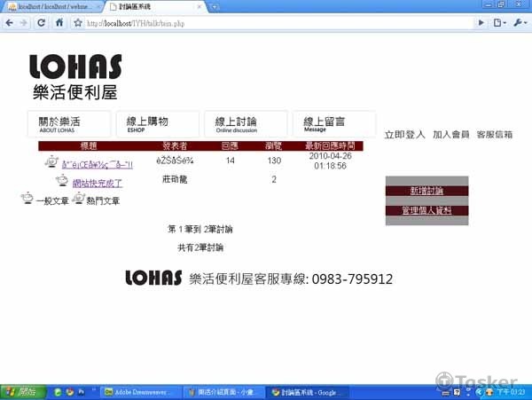Click the address bar URL field

pos(266,23)
